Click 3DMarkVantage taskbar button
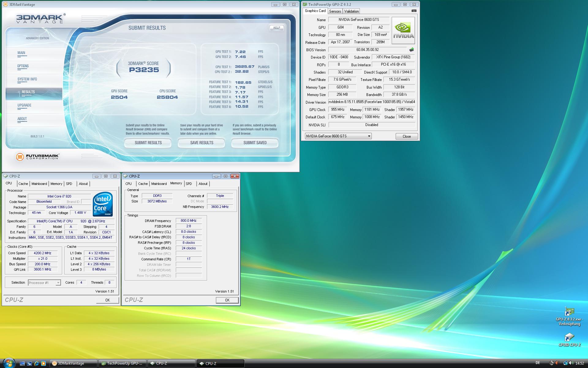This screenshot has height=368, width=588. (73, 363)
